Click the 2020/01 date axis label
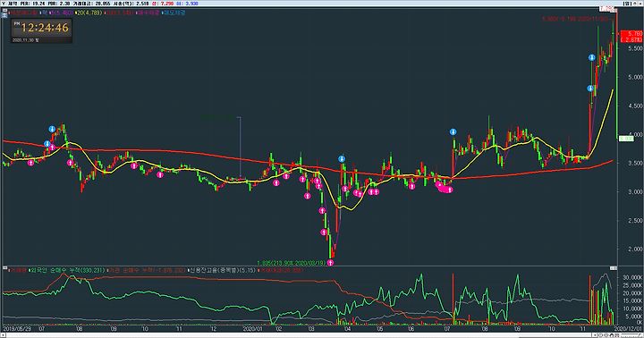 pyautogui.click(x=251, y=329)
